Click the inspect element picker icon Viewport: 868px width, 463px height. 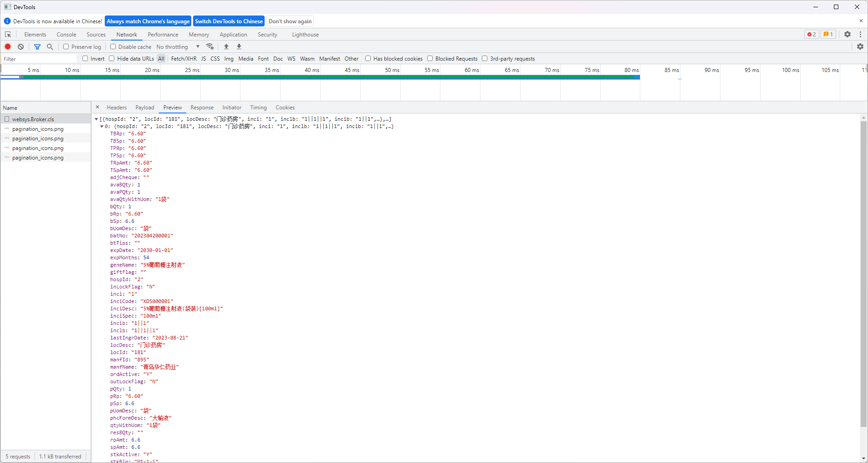pos(8,35)
